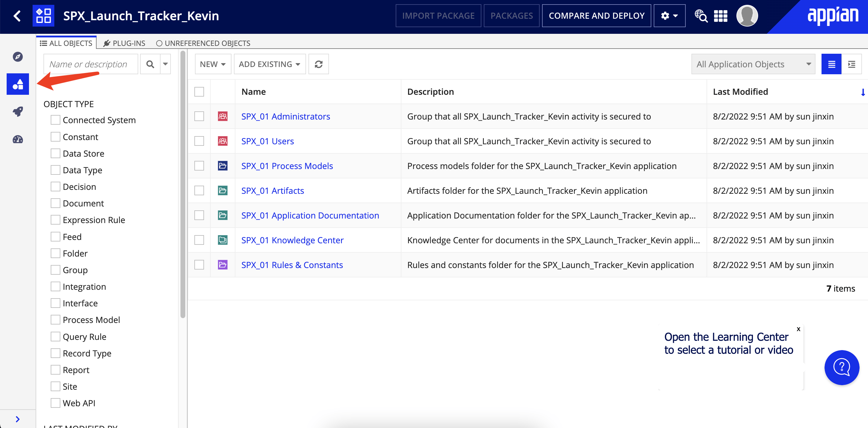
Task: Click the IMPORT PACKAGE button
Action: (x=439, y=16)
